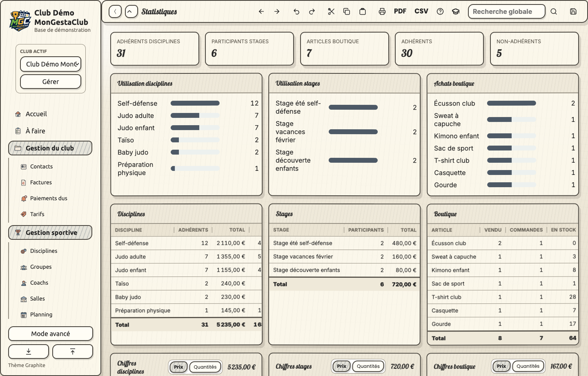Export statistics as CSV
This screenshot has height=376, width=588.
[421, 11]
